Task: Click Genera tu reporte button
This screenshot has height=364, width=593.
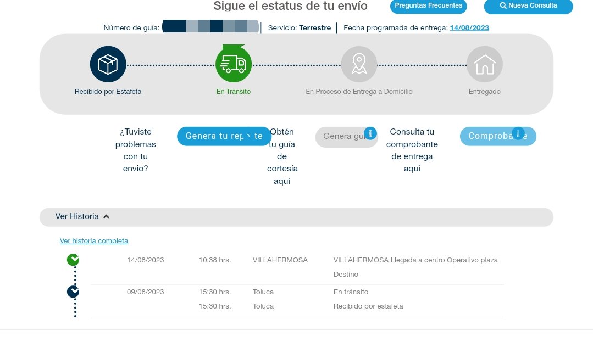Action: coord(224,136)
